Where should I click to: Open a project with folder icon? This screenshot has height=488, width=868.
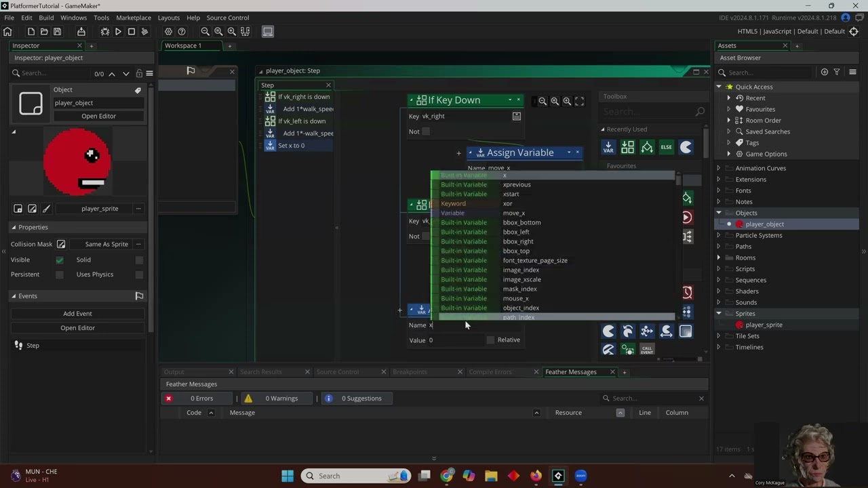click(x=44, y=31)
